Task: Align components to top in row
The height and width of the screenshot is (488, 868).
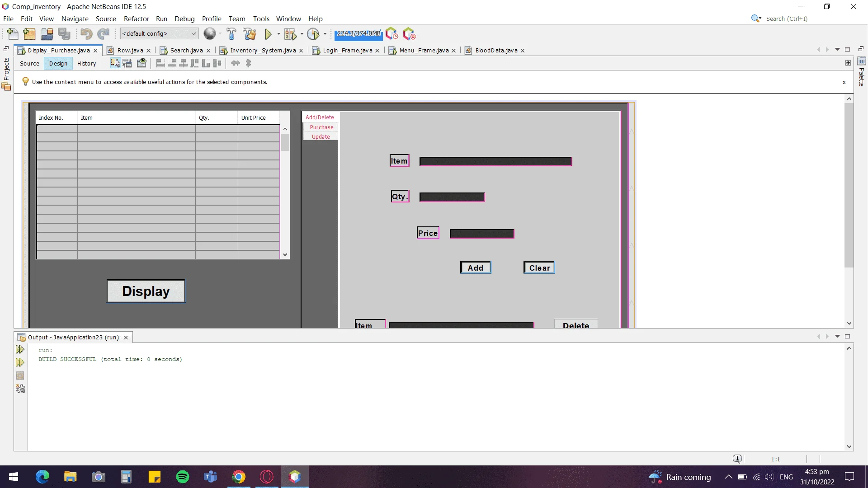Action: [194, 63]
